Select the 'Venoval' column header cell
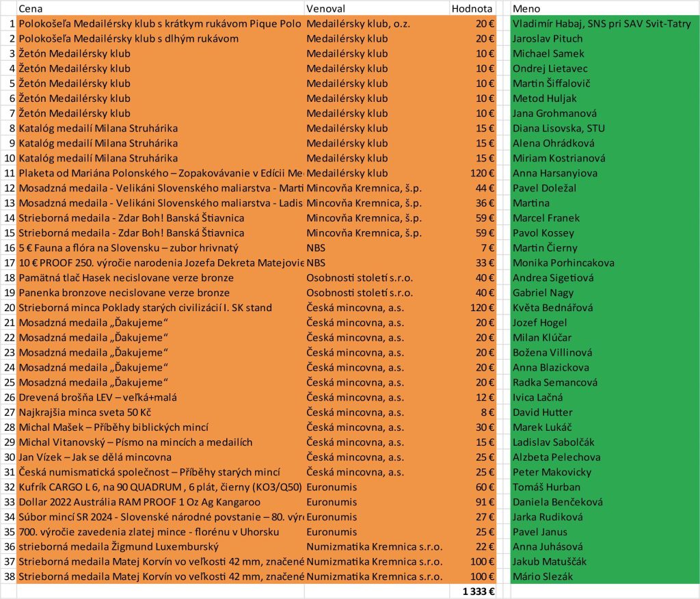The image size is (700, 599). pyautogui.click(x=326, y=8)
